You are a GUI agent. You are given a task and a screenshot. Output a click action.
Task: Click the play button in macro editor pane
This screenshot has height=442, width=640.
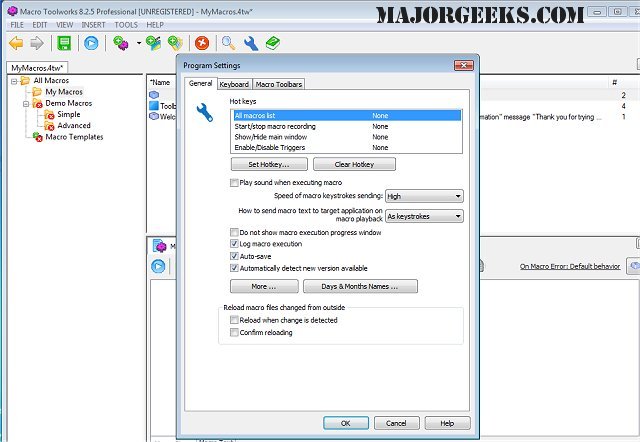[158, 266]
